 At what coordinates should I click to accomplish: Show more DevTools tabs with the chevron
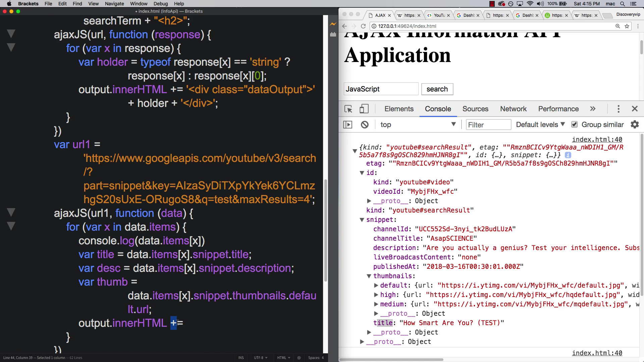pos(593,109)
